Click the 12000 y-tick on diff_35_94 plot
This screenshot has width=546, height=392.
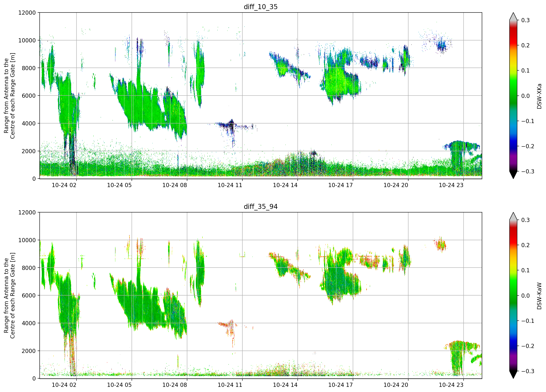coord(27,212)
